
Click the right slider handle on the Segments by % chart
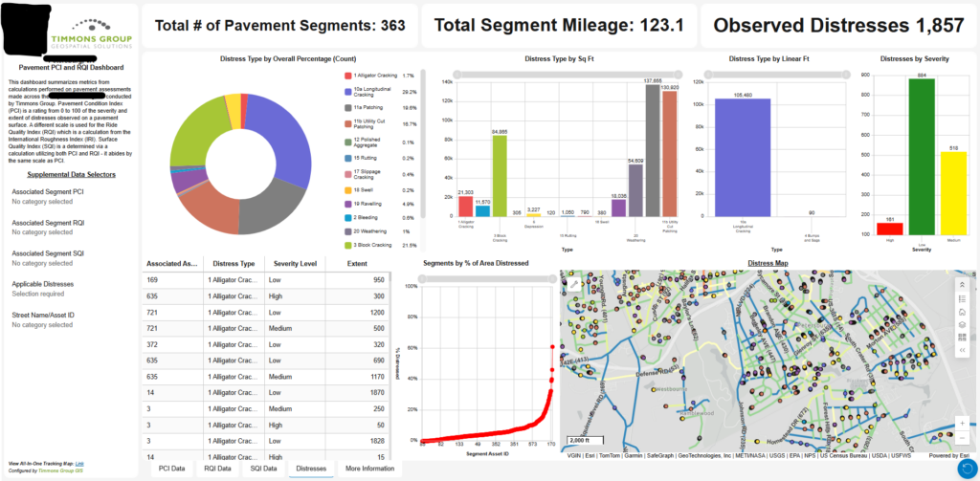coord(552,279)
